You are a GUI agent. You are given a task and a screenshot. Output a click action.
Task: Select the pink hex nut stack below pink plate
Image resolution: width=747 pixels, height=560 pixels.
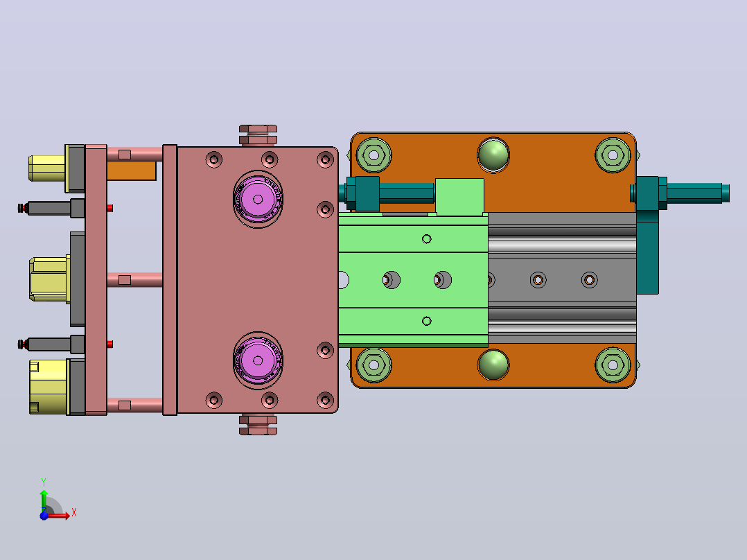(258, 425)
